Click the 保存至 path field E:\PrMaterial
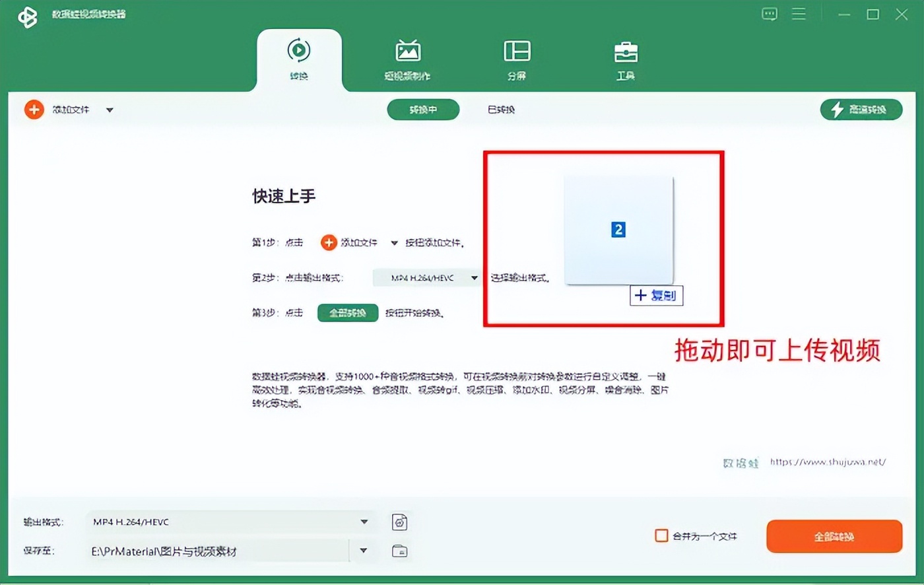This screenshot has height=585, width=924. pyautogui.click(x=217, y=551)
